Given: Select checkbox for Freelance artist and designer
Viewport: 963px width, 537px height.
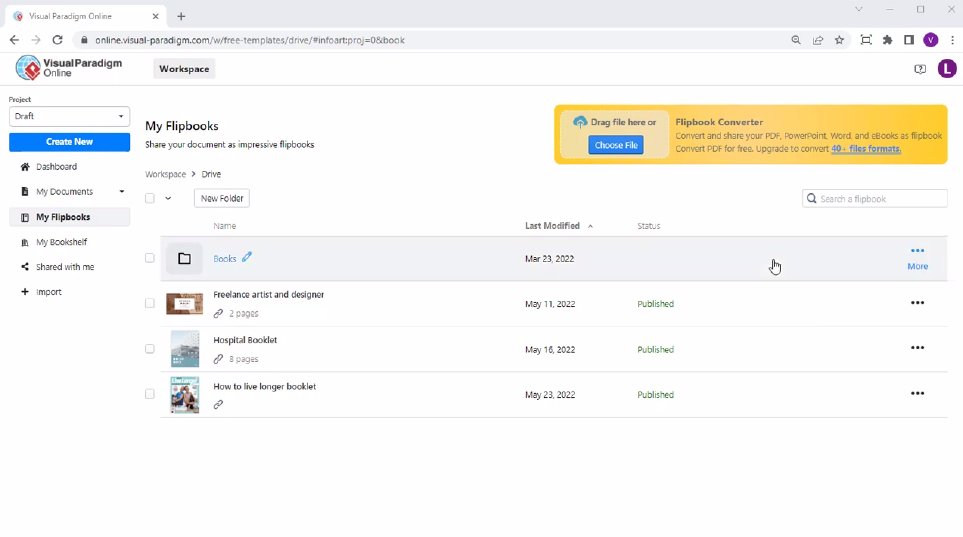Looking at the screenshot, I should [150, 303].
